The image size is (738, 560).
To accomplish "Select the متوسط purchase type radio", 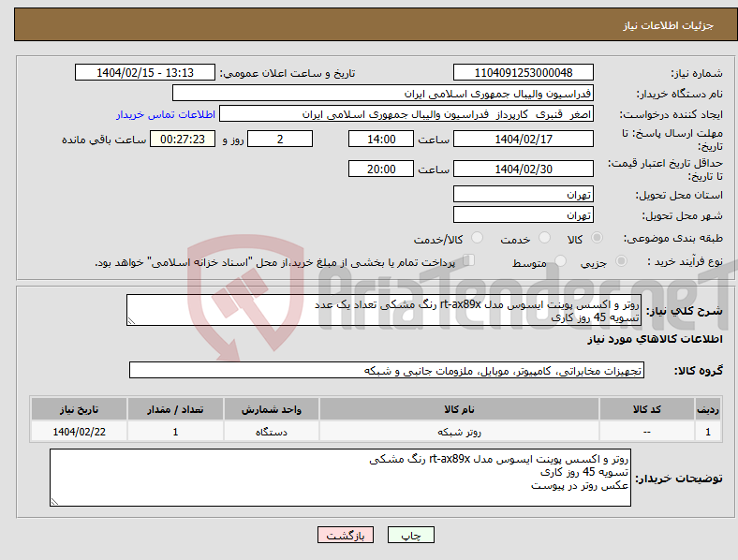I will [x=561, y=261].
